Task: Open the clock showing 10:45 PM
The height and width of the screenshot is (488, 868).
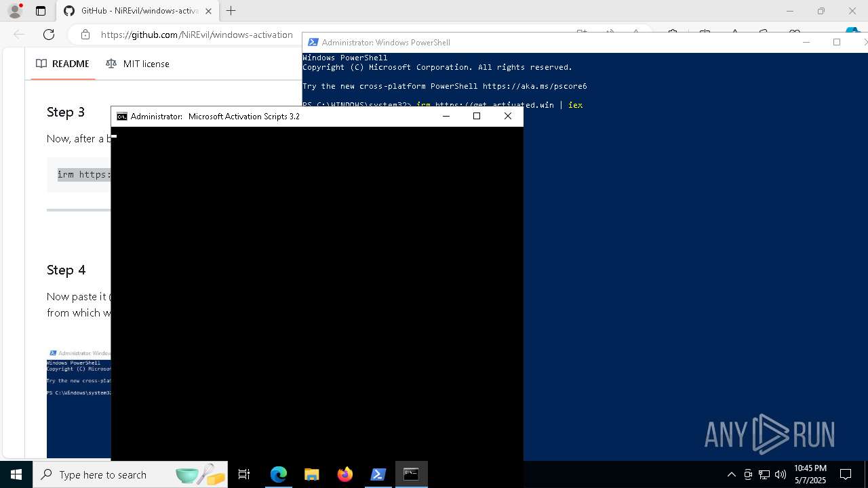Action: (810, 474)
